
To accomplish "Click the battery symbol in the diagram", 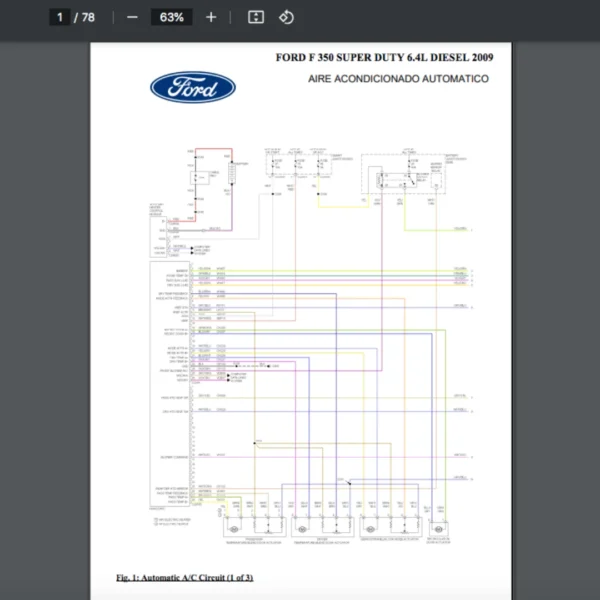I will tap(232, 175).
